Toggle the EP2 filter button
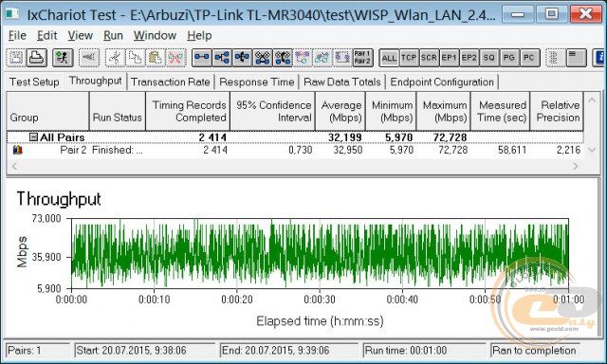The height and width of the screenshot is (364, 607). [x=469, y=58]
